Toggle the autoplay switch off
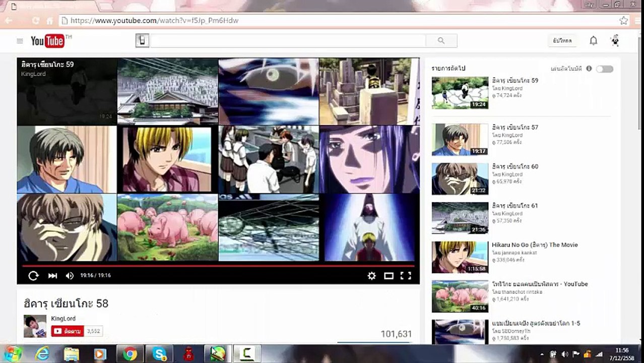644x363 pixels. coord(604,69)
